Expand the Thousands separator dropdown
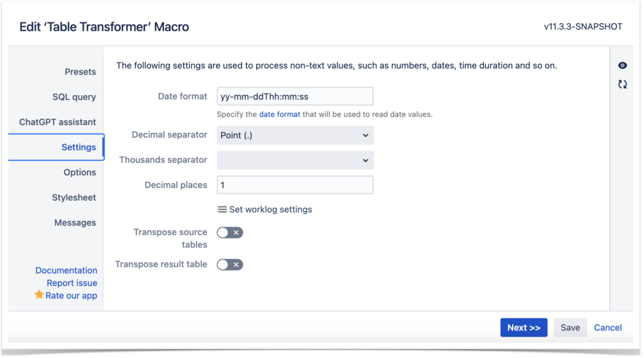This screenshot has width=644, height=358. pyautogui.click(x=295, y=160)
